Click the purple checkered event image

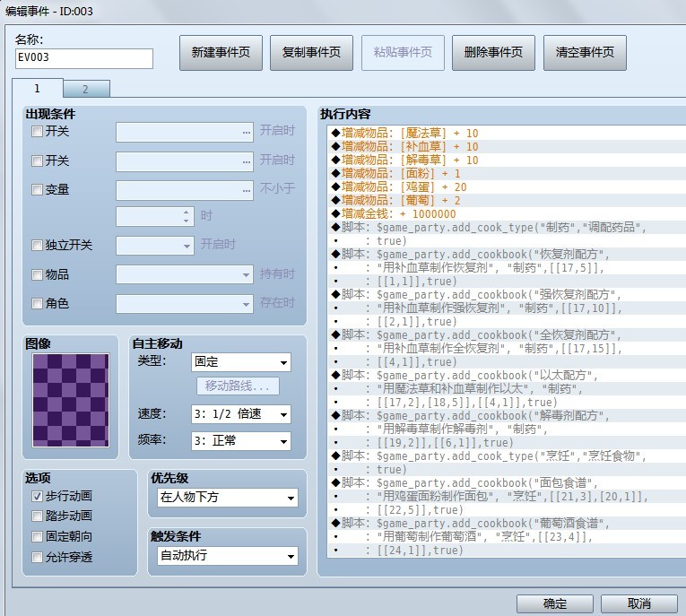[x=71, y=400]
